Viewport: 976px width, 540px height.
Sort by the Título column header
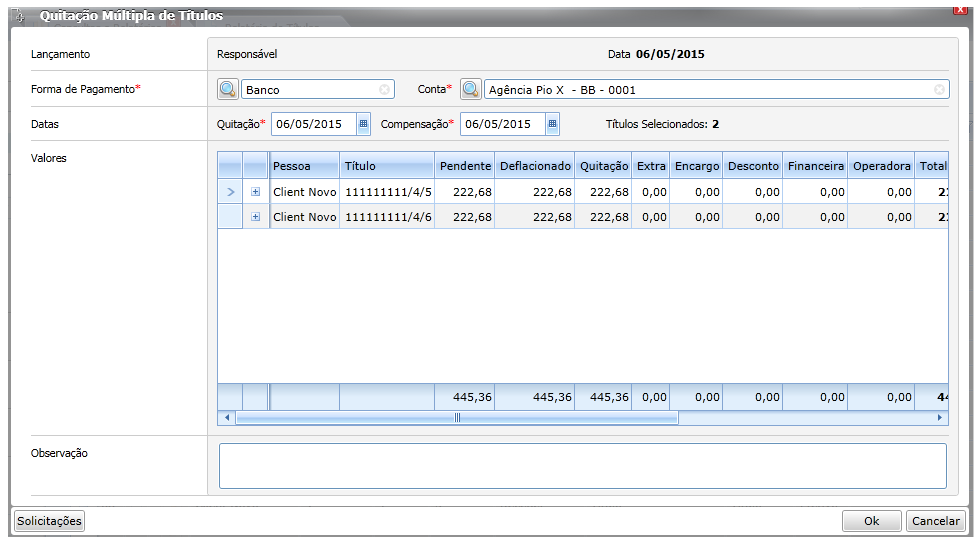point(387,165)
